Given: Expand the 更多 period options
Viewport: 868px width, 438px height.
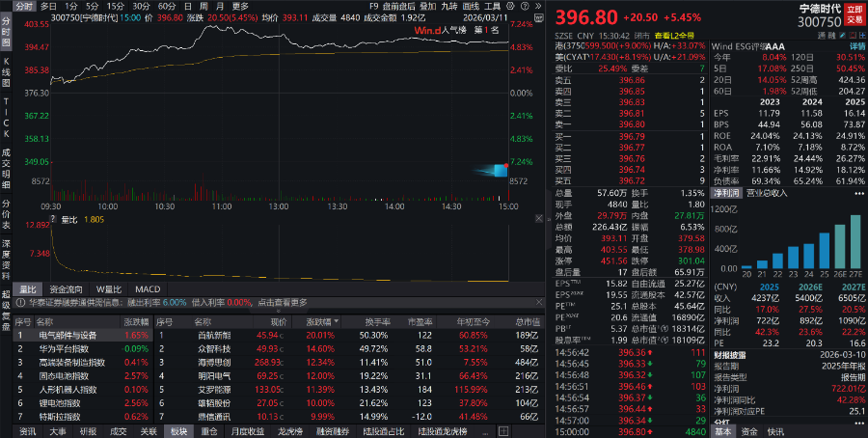Looking at the screenshot, I should (x=240, y=6).
